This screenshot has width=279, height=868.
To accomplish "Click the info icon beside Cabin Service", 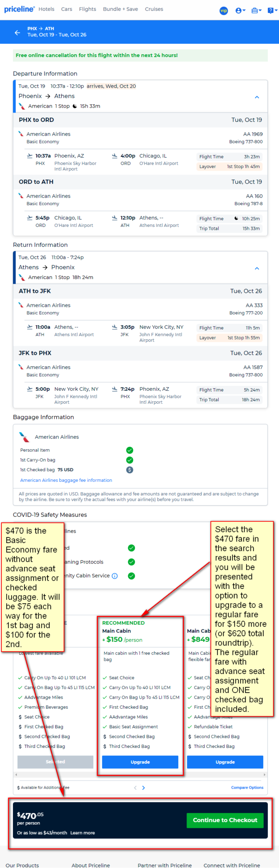I will (x=115, y=576).
